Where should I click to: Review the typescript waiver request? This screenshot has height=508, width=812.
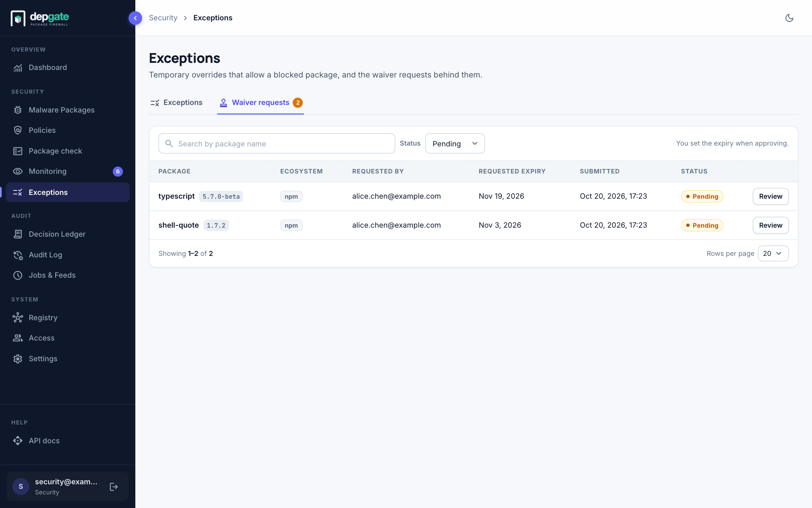pyautogui.click(x=771, y=196)
